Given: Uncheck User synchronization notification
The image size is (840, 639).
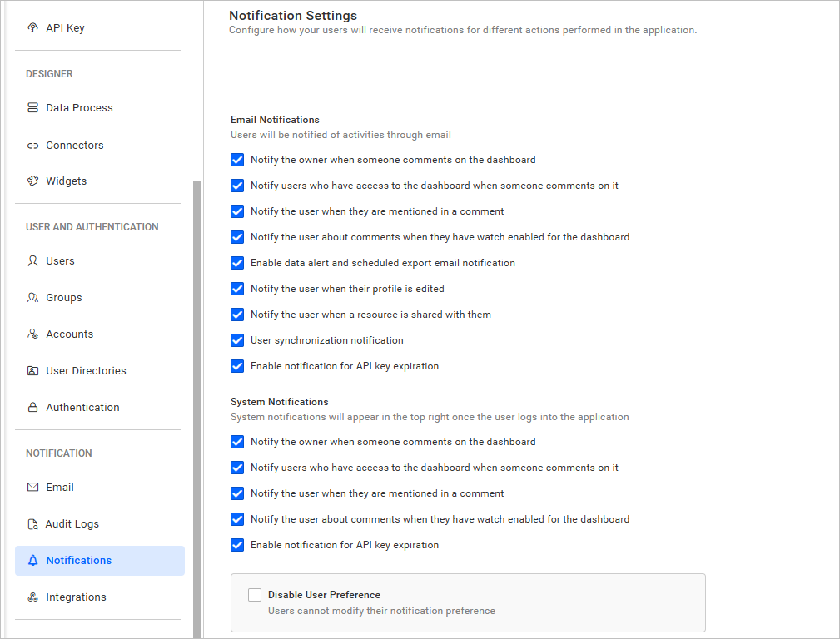Looking at the screenshot, I should tap(237, 340).
